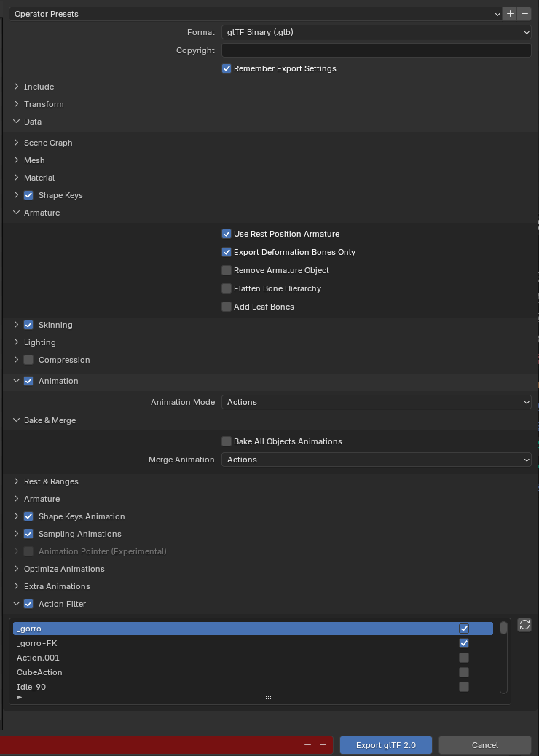The width and height of the screenshot is (539, 756).
Task: Expand the Optimize Animations panel
Action: 64,569
